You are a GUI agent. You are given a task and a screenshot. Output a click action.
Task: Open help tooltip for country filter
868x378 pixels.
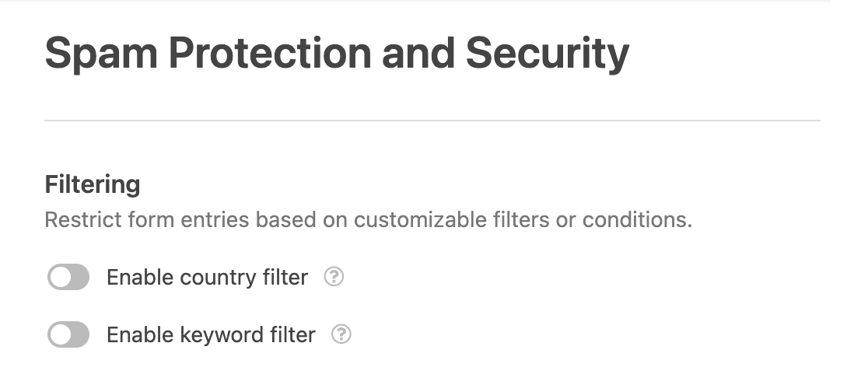point(334,276)
